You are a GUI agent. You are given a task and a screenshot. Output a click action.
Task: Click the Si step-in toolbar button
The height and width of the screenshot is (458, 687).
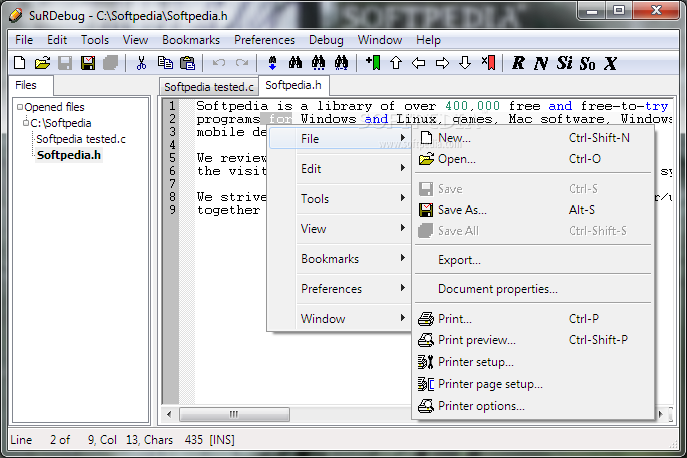pyautogui.click(x=564, y=63)
